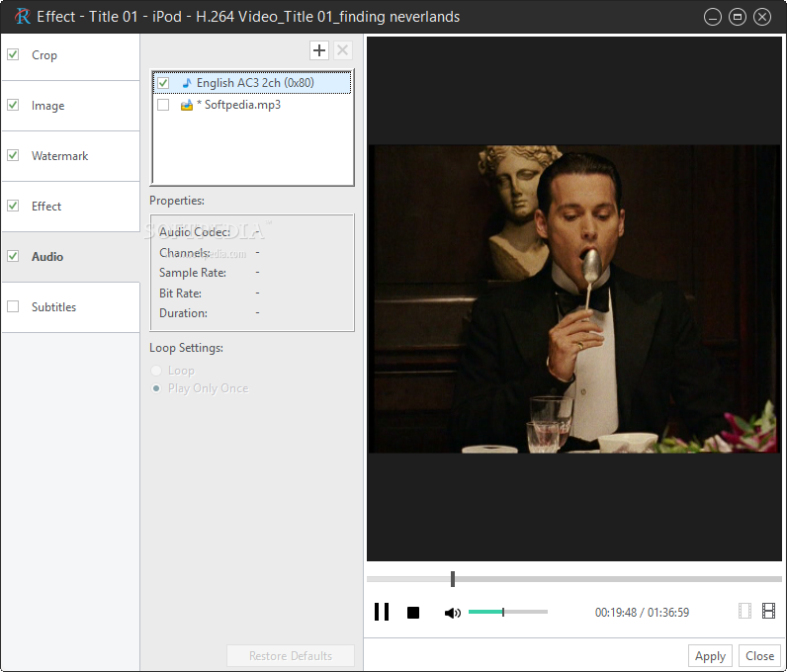
Task: Click the volume slider handle
Action: 503,612
